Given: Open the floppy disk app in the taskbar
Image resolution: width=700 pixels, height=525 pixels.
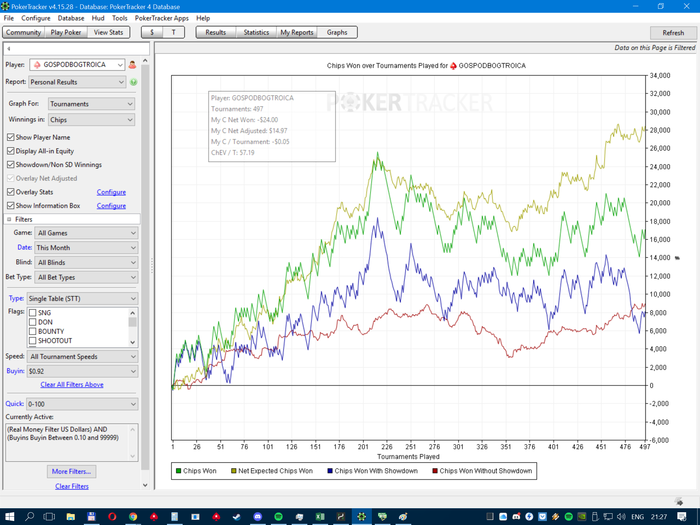Looking at the screenshot, I should [91, 517].
